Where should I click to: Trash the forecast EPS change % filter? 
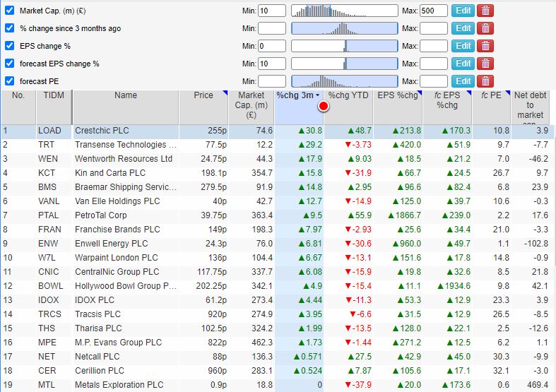(485, 64)
